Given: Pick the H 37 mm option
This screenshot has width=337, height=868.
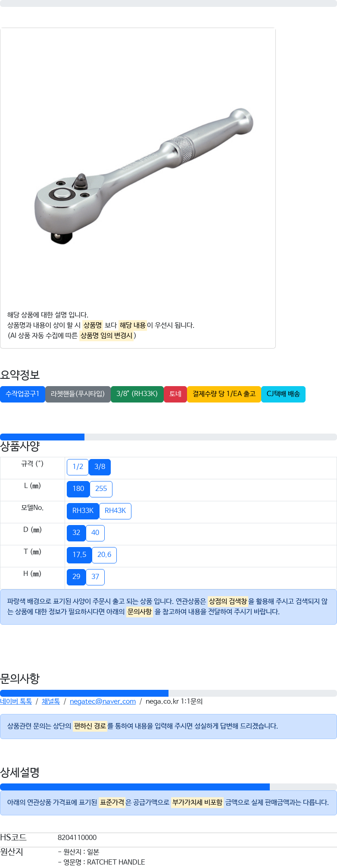Looking at the screenshot, I should (95, 577).
